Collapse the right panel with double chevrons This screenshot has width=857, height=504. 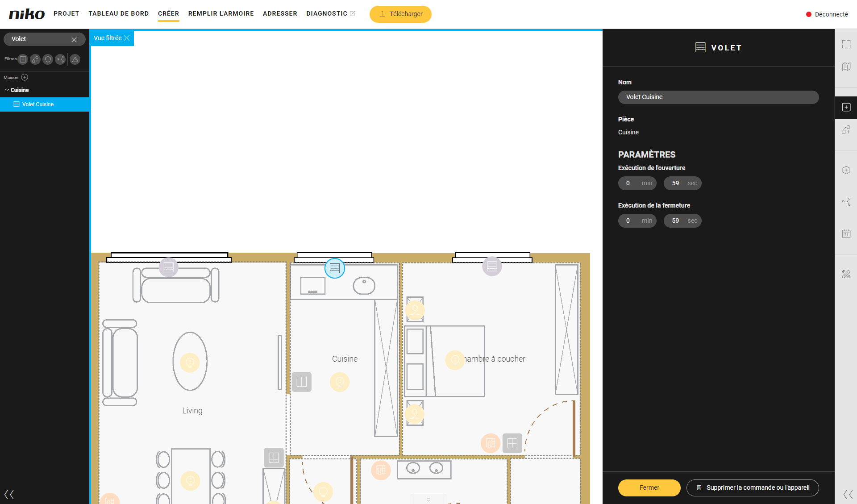point(848,494)
